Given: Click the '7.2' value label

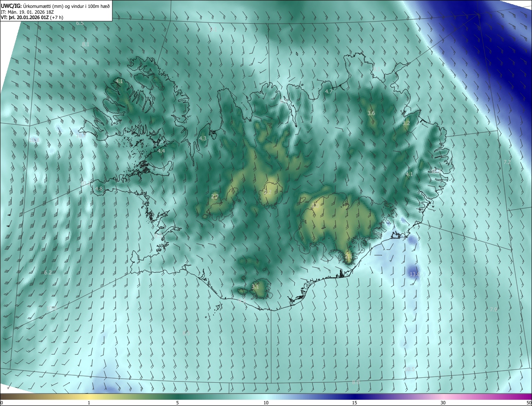Looking at the screenshot, I should (507, 162).
